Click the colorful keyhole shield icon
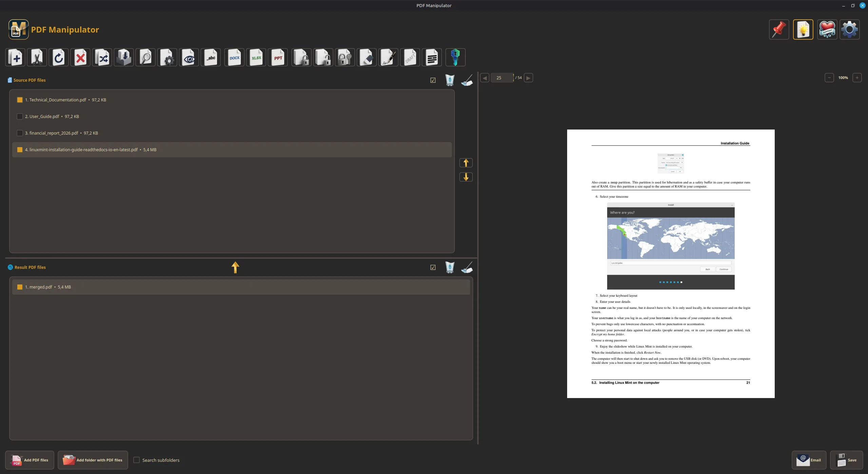868x474 pixels. 456,57
